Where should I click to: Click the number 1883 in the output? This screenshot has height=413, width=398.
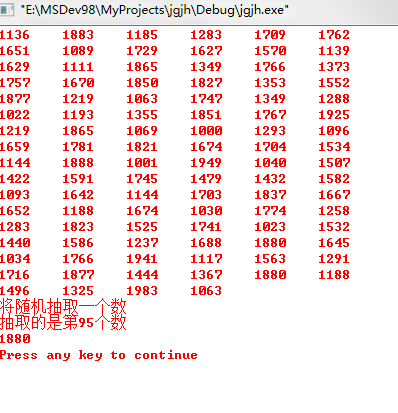(x=78, y=35)
